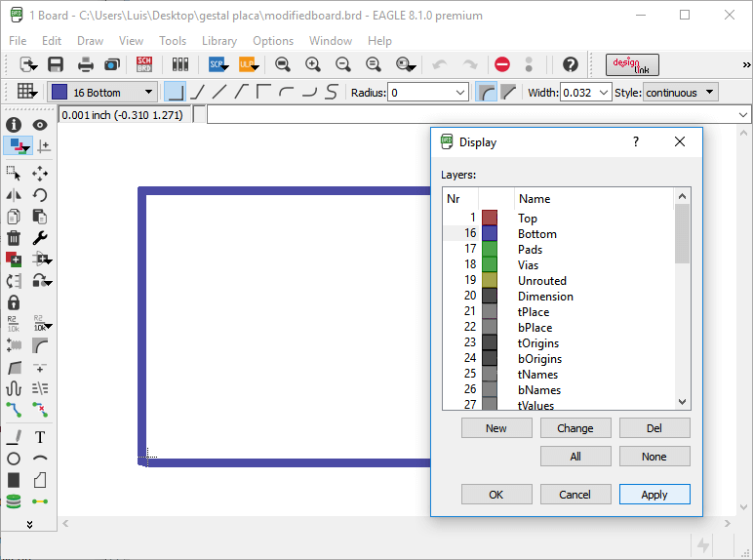Select the Mirror tool icon
The width and height of the screenshot is (753, 560).
[14, 195]
